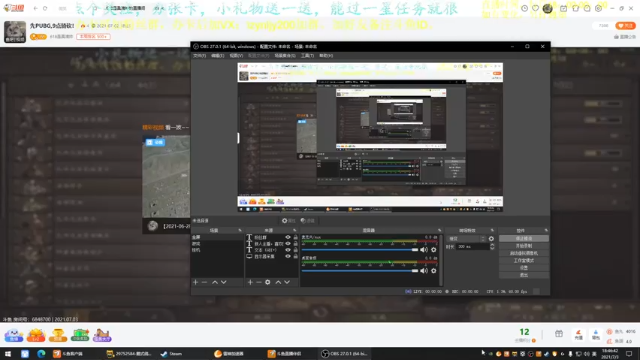Open the gift box icon at bottom right
This screenshot has height=360, width=640.
559,334
